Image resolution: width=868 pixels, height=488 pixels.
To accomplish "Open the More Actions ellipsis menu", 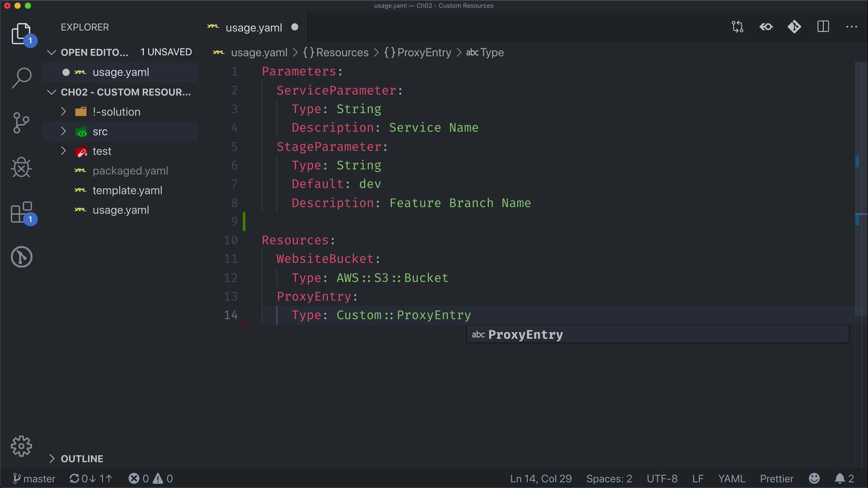I will coord(851,27).
